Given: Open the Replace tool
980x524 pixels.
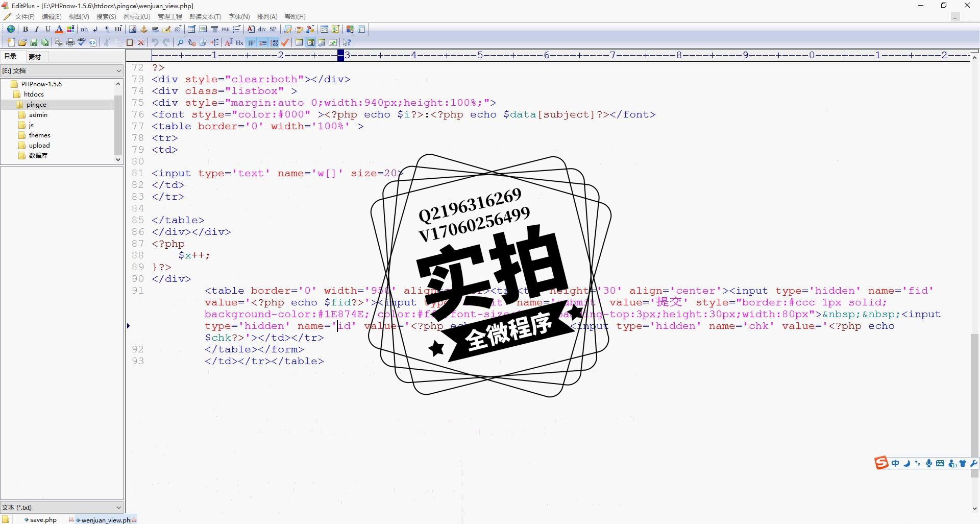Looking at the screenshot, I should pos(192,42).
